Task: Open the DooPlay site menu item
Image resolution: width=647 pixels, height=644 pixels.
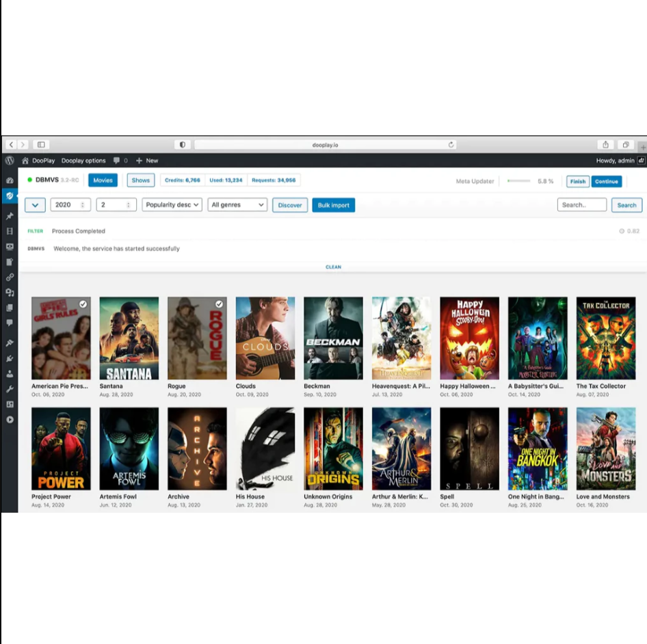Action: pyautogui.click(x=38, y=161)
